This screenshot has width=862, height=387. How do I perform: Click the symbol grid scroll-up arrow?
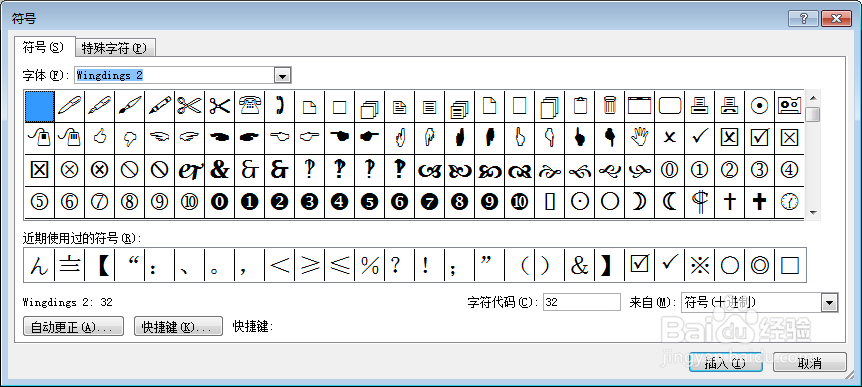814,98
